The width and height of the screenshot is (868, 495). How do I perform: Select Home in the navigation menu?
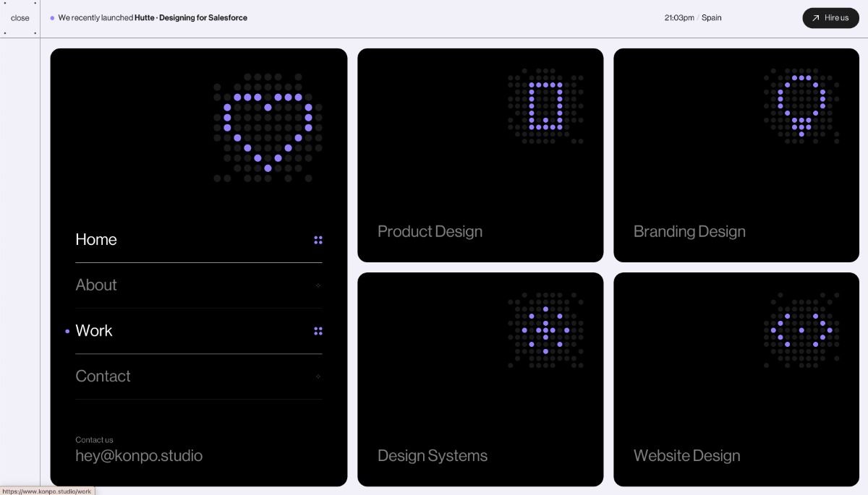click(96, 239)
